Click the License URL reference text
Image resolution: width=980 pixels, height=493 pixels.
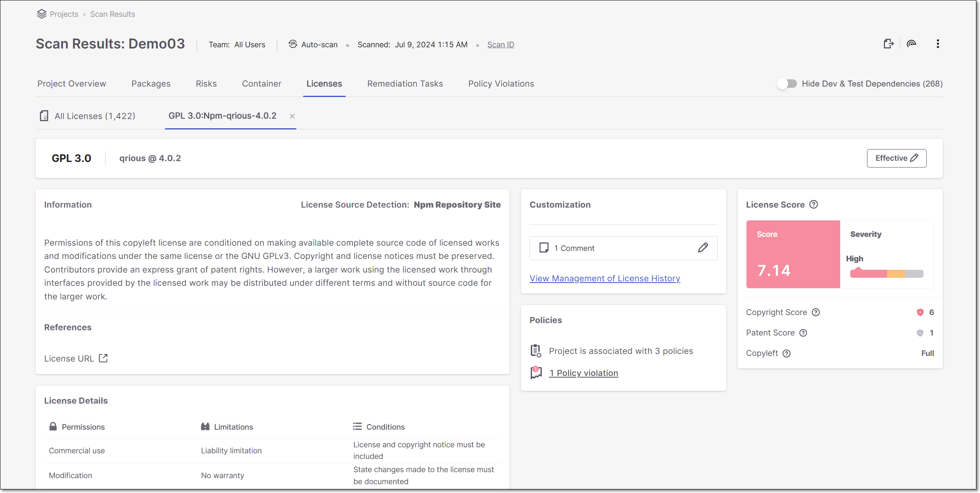click(69, 358)
